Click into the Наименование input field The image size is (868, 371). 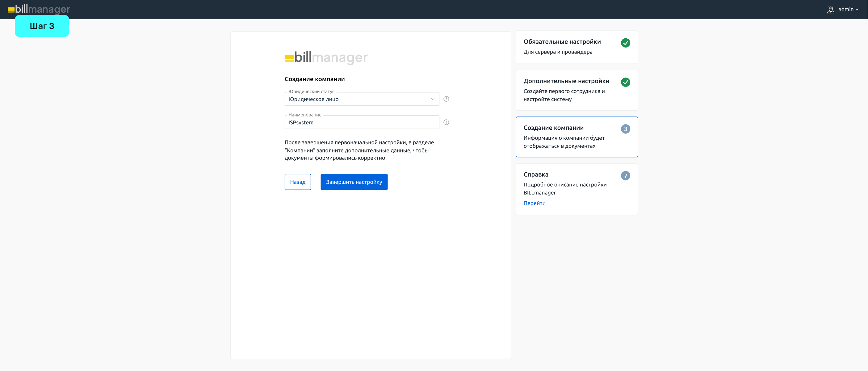pyautogui.click(x=362, y=122)
